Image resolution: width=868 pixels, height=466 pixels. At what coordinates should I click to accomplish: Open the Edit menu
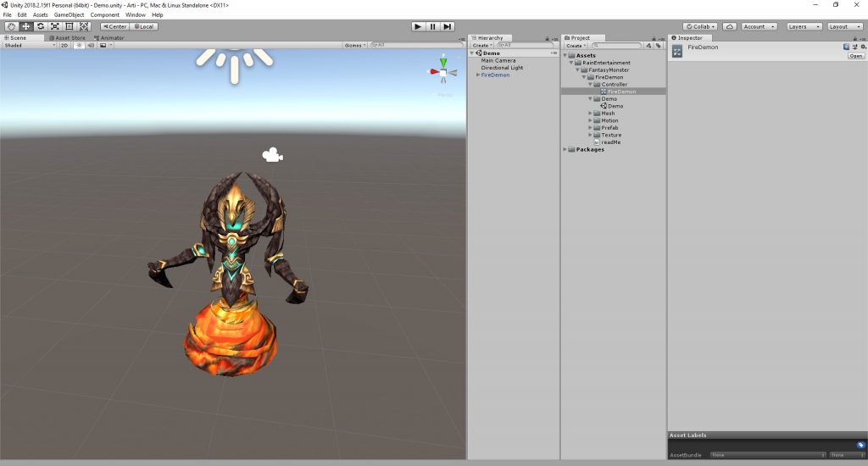click(x=22, y=15)
